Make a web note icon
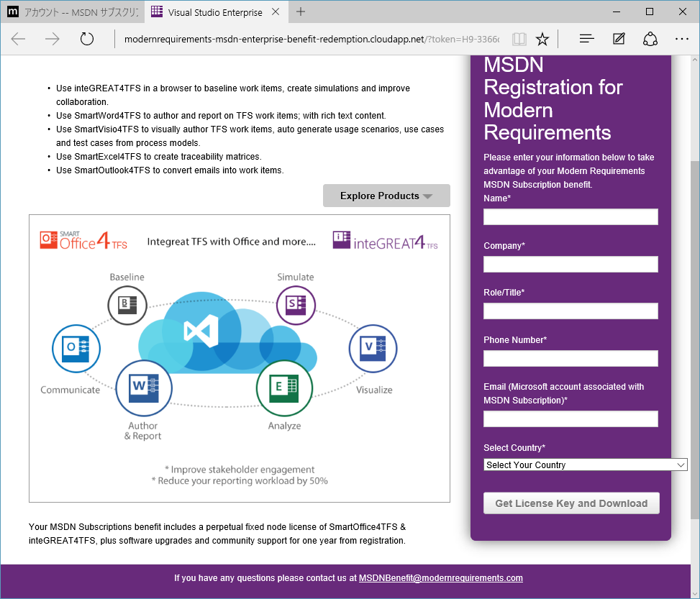700x599 pixels. 619,40
